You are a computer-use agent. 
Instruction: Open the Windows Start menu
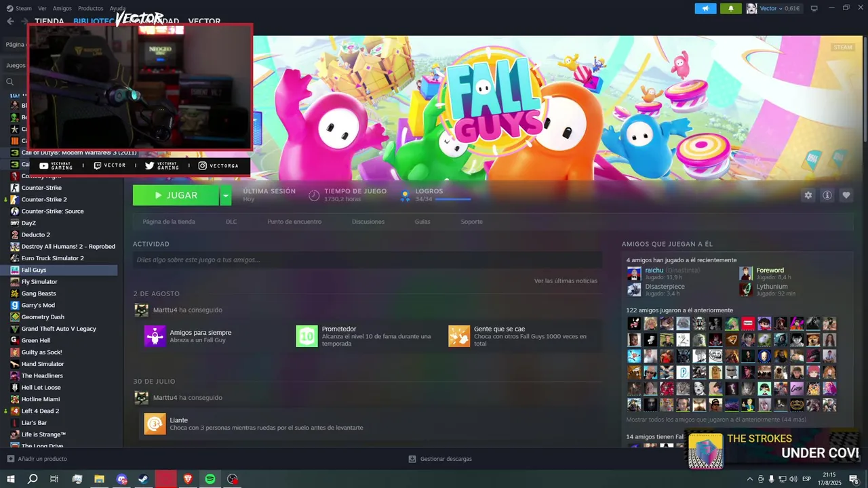point(11,479)
